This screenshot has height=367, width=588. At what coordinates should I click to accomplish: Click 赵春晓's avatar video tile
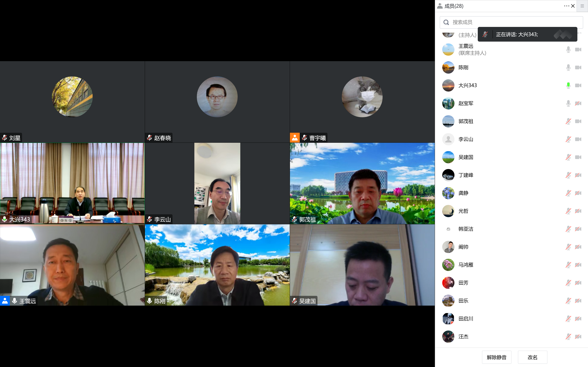pyautogui.click(x=217, y=97)
